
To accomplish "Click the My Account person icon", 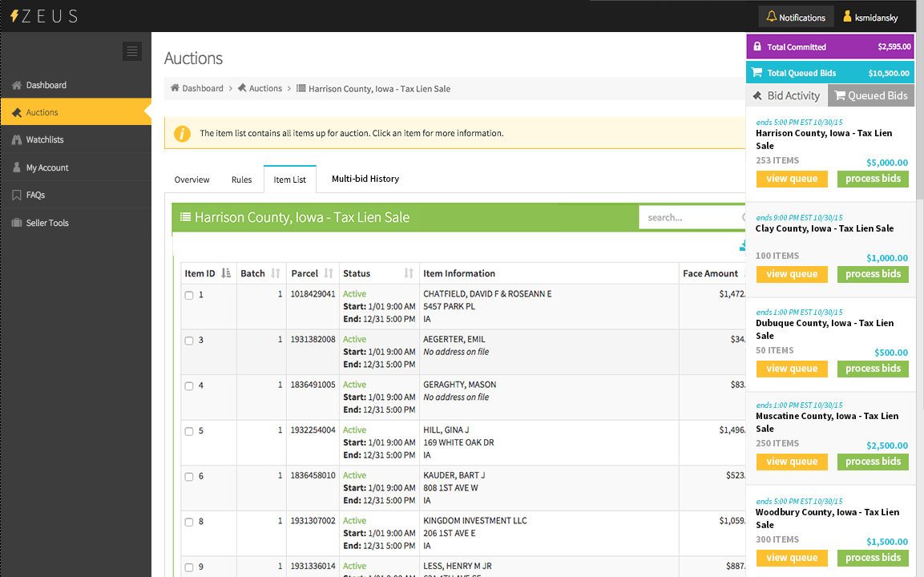I will point(17,167).
